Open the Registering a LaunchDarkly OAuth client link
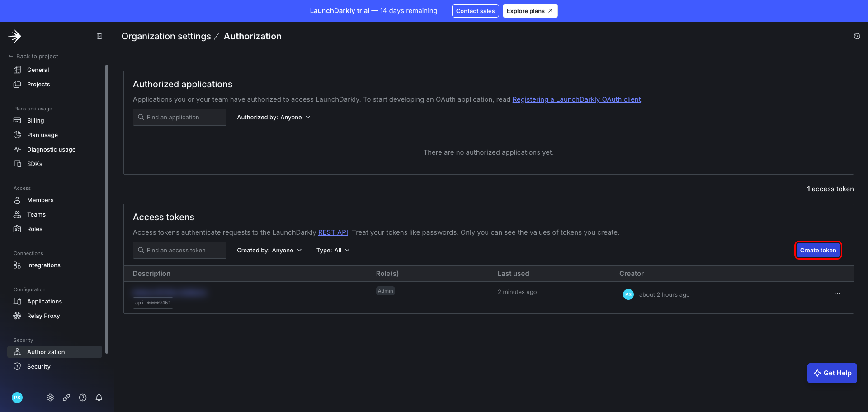Viewport: 868px width, 412px height. 576,99
